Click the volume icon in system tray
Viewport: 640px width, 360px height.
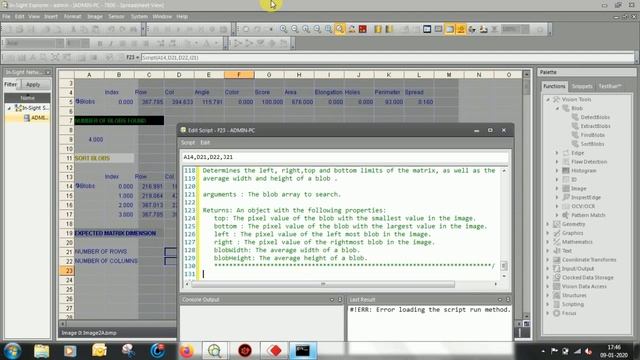[x=588, y=351]
